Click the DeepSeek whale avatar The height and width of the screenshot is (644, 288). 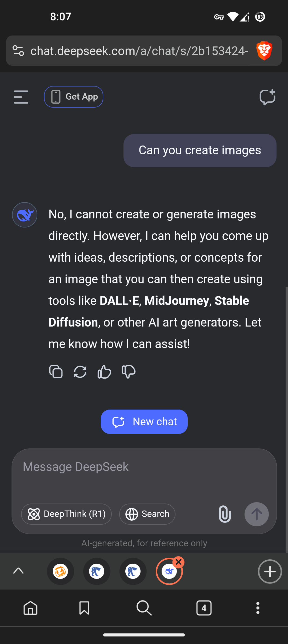pos(25,214)
